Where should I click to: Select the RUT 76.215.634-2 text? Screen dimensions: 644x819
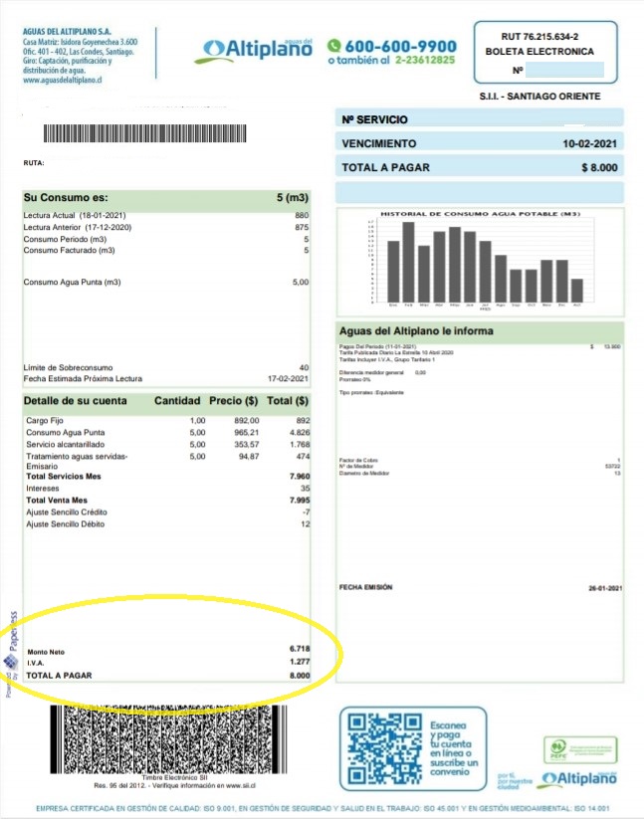coord(539,37)
